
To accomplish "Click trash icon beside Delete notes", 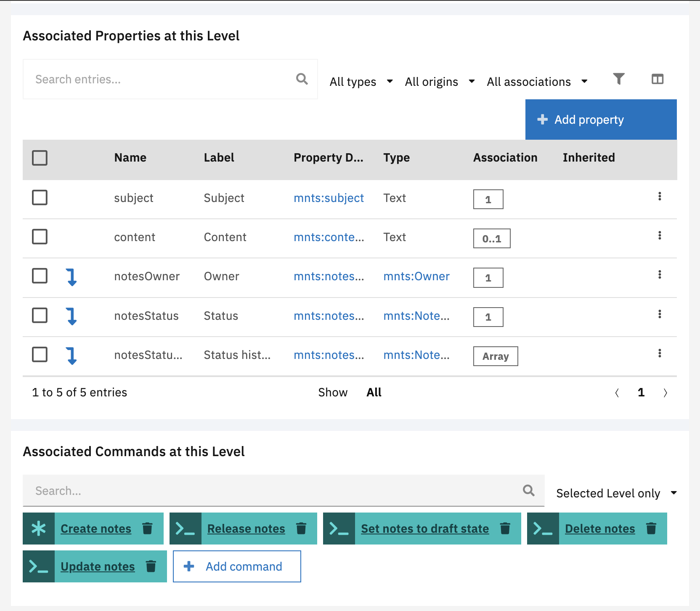I will pyautogui.click(x=651, y=528).
